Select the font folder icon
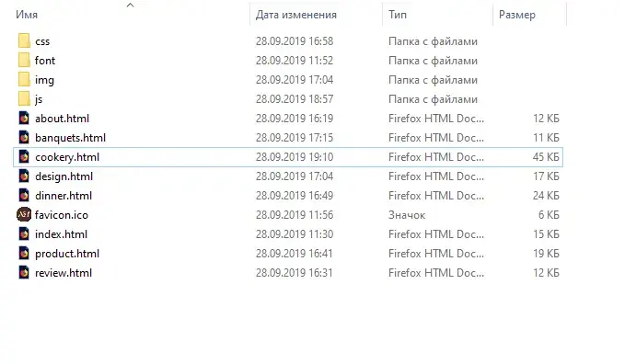The width and height of the screenshot is (636, 364). pos(24,61)
